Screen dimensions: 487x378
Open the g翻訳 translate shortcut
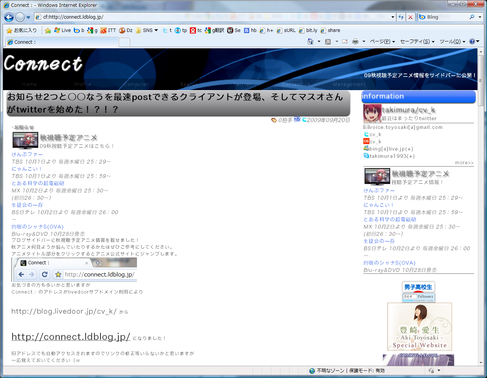[215, 30]
